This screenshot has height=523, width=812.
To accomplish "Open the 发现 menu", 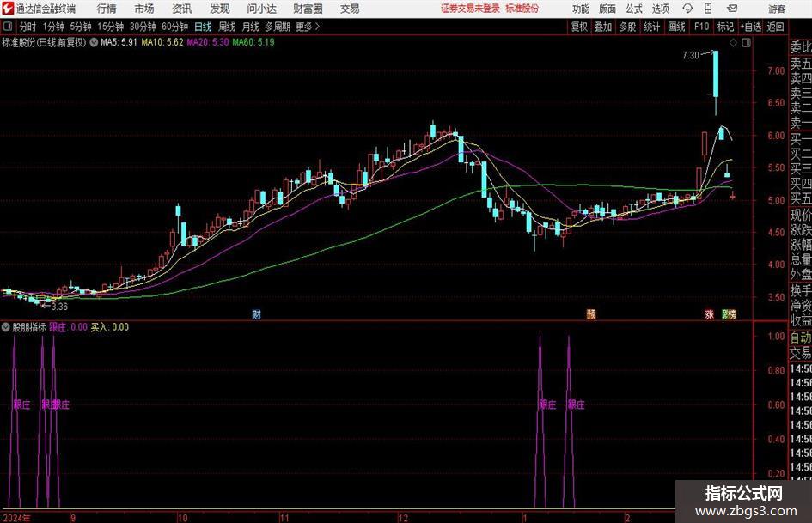I will 220,9.
